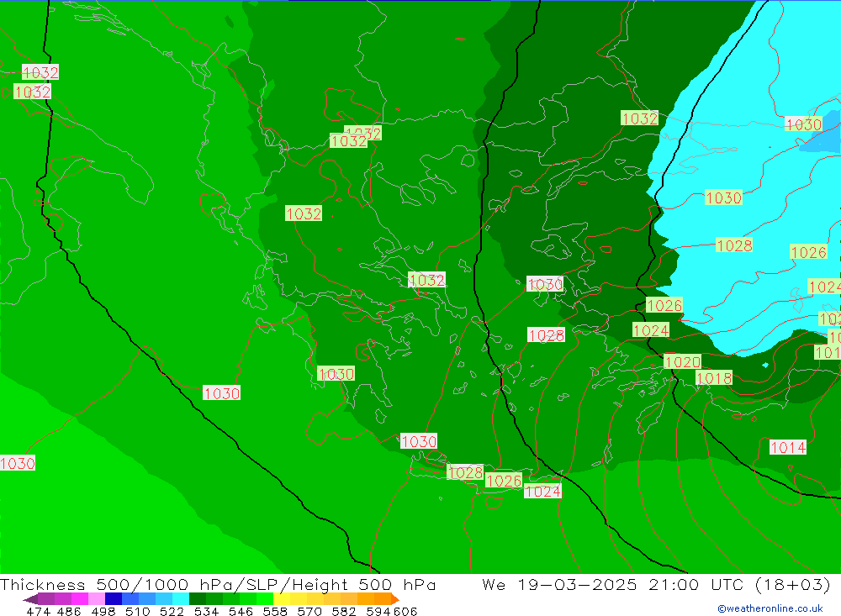Pick the cyan legend swatch above 522
Image resolution: width=841 pixels, height=616 pixels.
[x=181, y=599]
